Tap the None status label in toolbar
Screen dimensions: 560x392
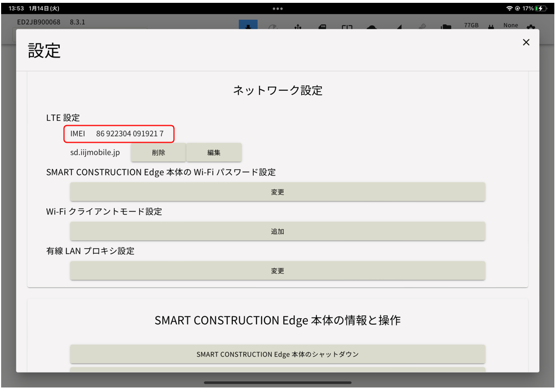point(510,25)
